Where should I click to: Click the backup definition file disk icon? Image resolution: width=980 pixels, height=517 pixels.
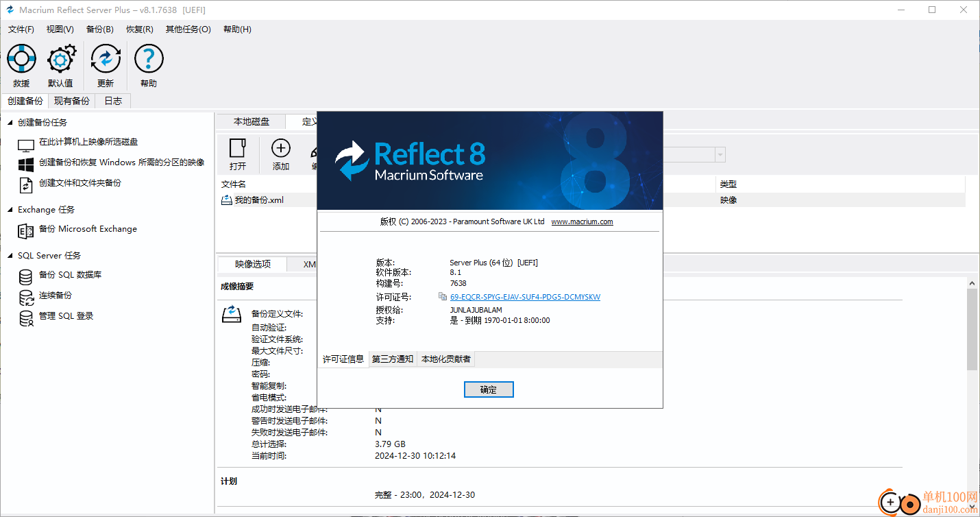232,315
